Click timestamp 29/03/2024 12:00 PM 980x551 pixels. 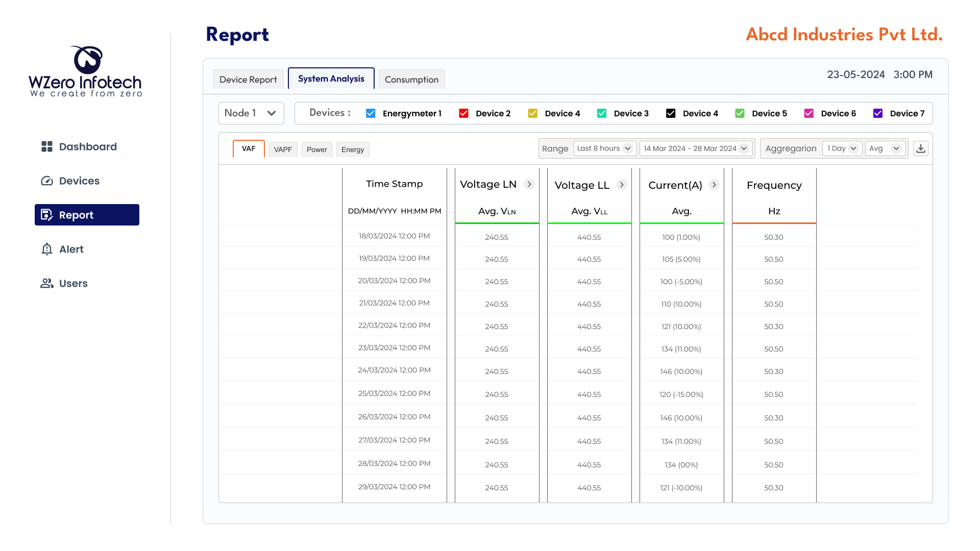[x=394, y=487]
